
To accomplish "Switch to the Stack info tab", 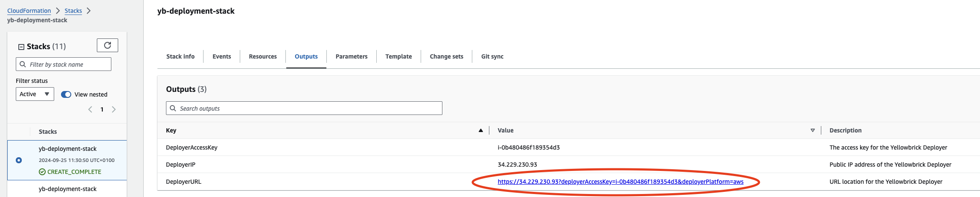I will click(x=180, y=56).
